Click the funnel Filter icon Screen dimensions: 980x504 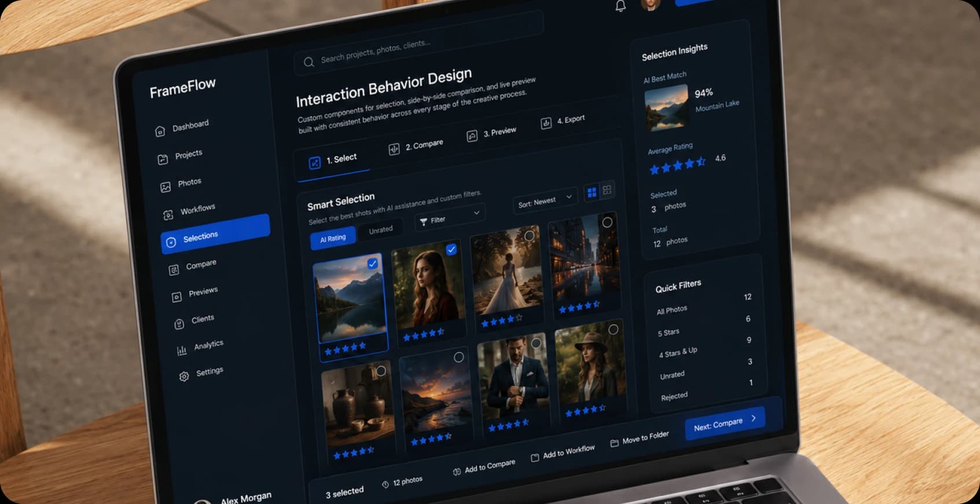click(423, 222)
